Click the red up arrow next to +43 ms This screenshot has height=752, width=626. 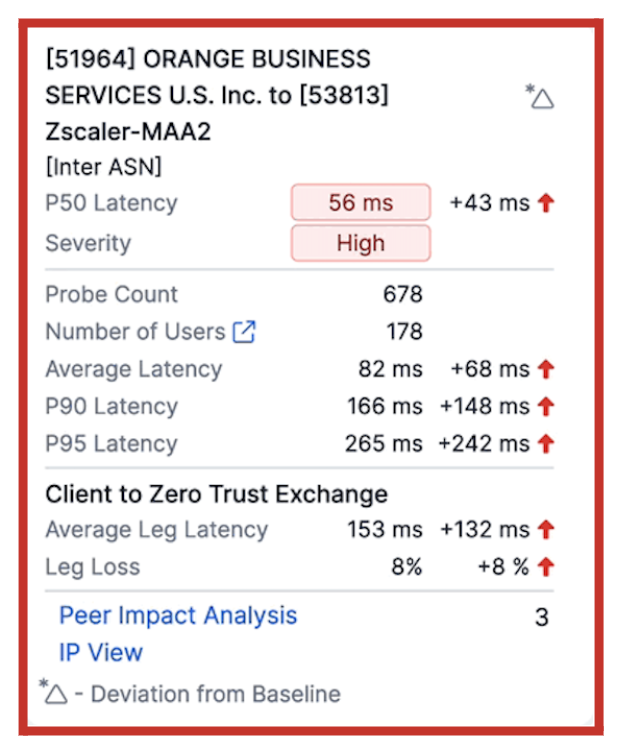point(545,203)
